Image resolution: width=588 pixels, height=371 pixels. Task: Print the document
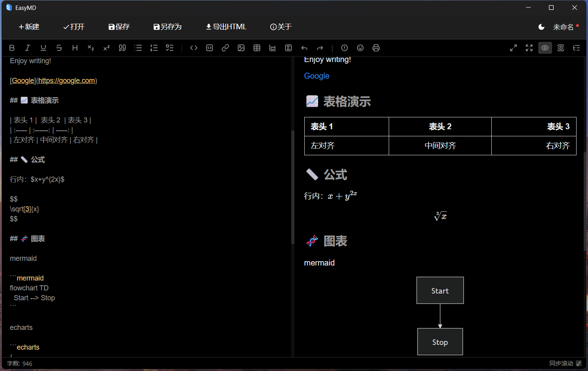click(x=376, y=48)
